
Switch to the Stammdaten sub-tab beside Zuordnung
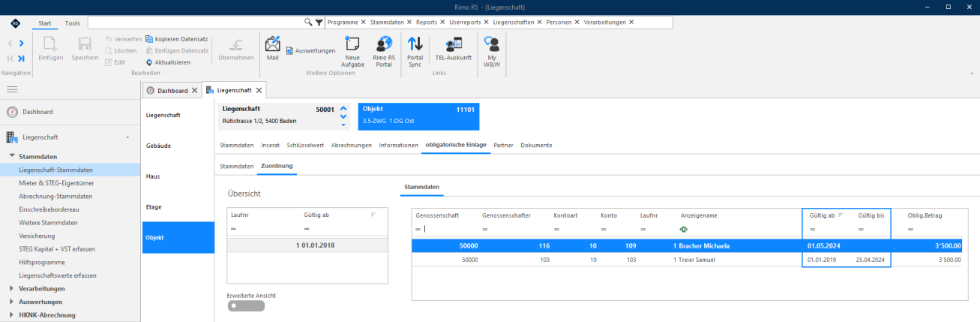tap(236, 165)
